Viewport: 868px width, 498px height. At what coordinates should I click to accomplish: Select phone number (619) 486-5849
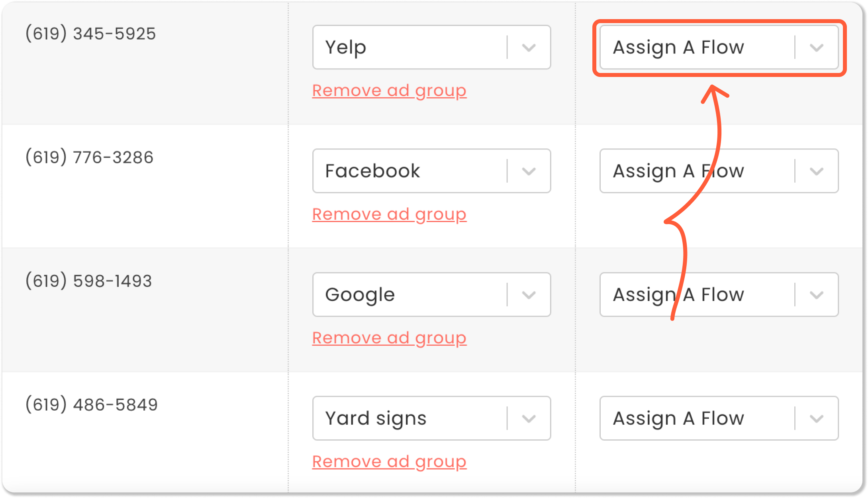click(x=92, y=404)
